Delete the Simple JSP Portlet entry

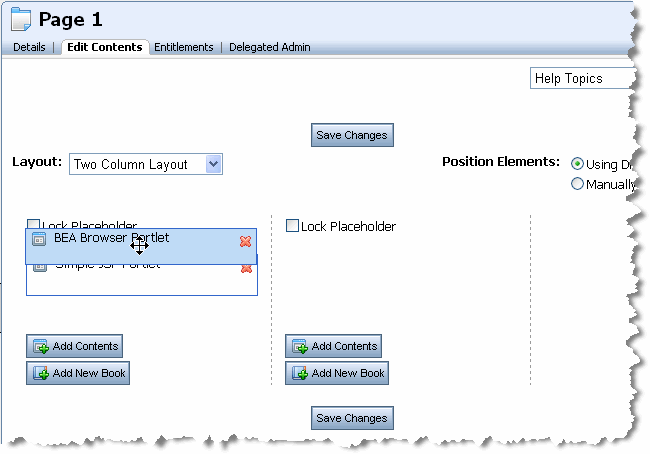tap(247, 267)
